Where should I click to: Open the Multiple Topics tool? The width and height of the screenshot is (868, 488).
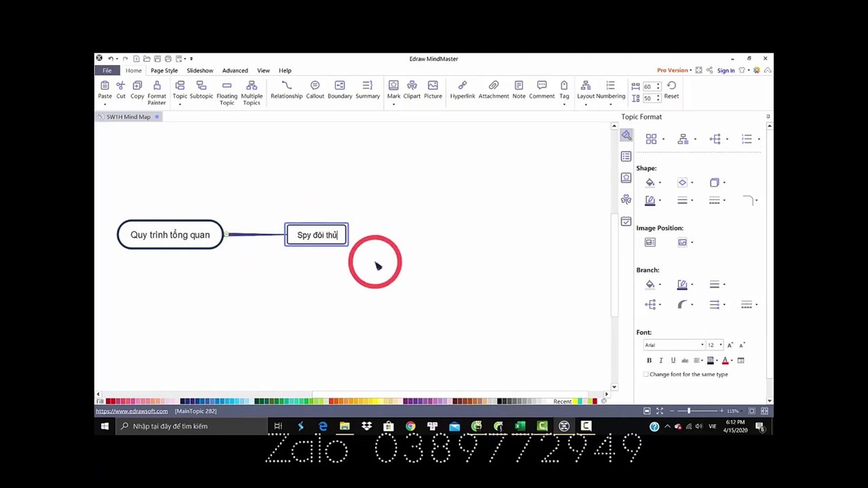click(252, 92)
